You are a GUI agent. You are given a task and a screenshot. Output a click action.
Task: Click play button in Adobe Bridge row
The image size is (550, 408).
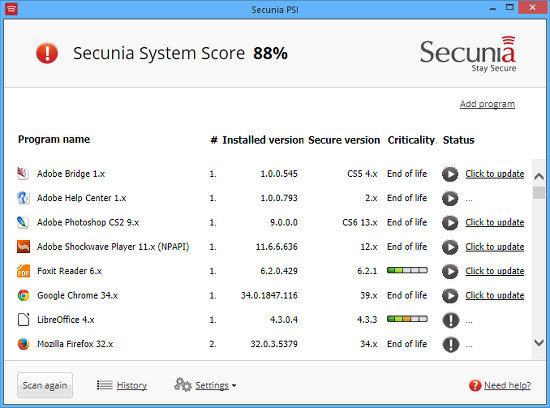pyautogui.click(x=450, y=174)
